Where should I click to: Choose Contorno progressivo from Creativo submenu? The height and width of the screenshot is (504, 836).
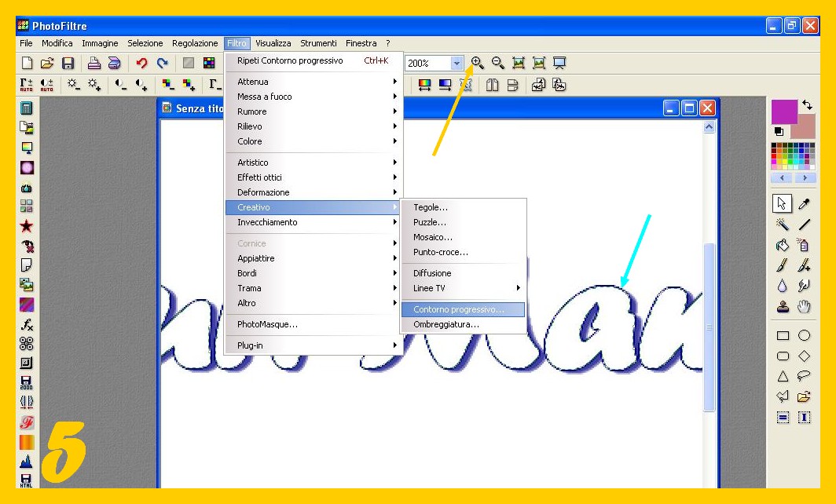[459, 309]
